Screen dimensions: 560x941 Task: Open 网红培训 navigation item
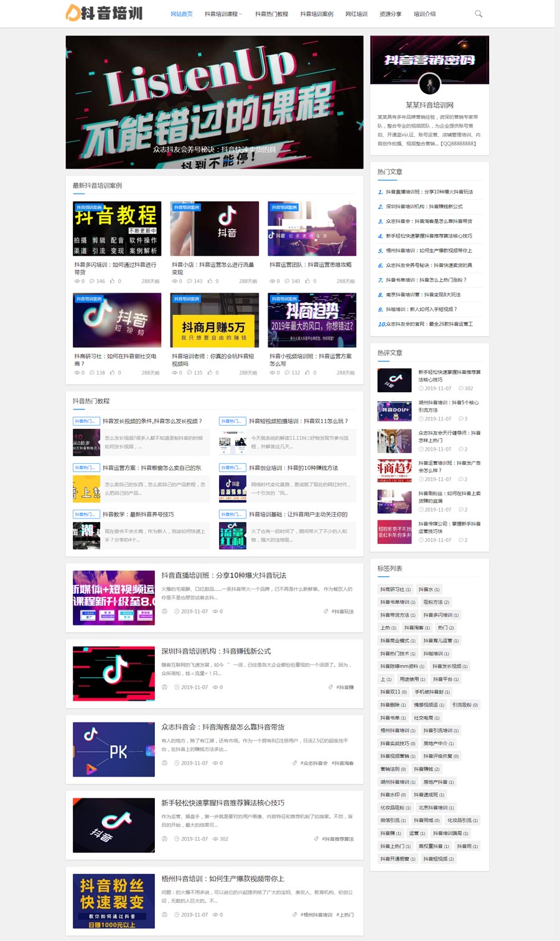pos(357,14)
